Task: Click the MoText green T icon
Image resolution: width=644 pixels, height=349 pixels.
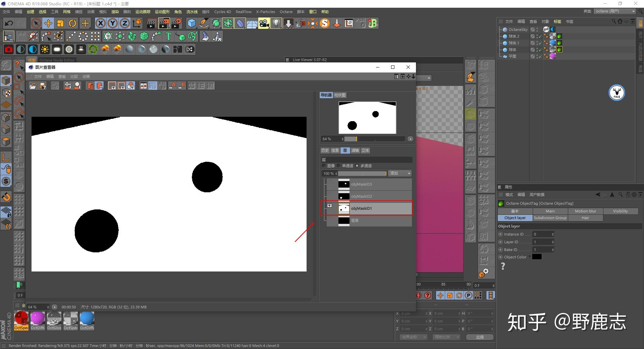Action: (x=168, y=36)
